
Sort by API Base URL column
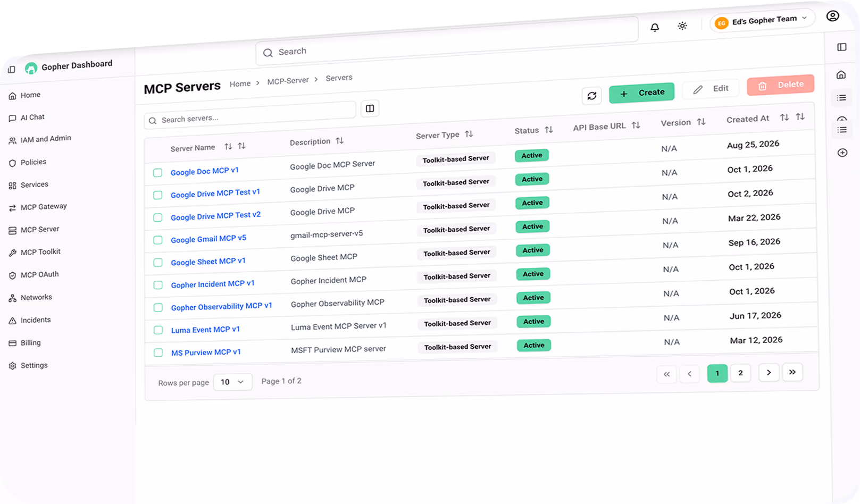click(x=636, y=125)
